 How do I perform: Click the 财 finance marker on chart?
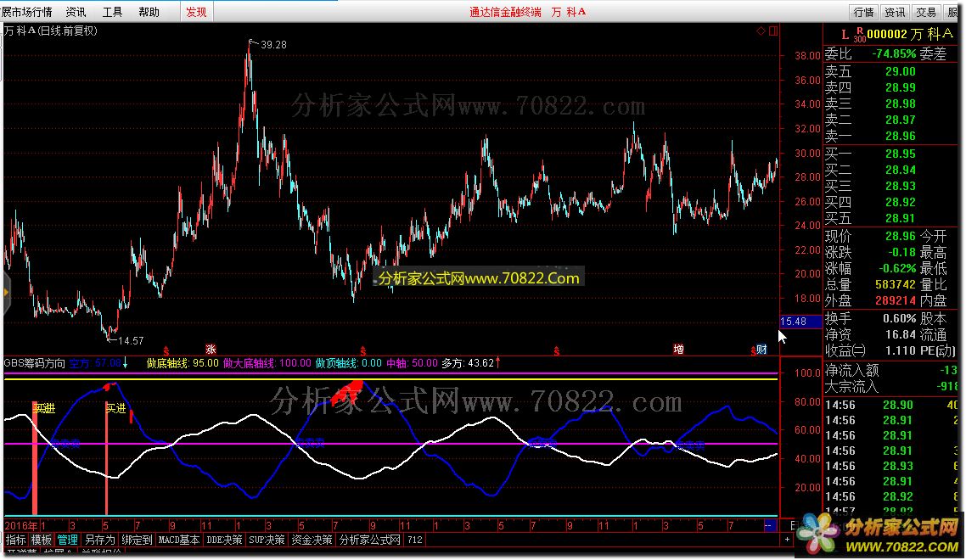pyautogui.click(x=762, y=350)
